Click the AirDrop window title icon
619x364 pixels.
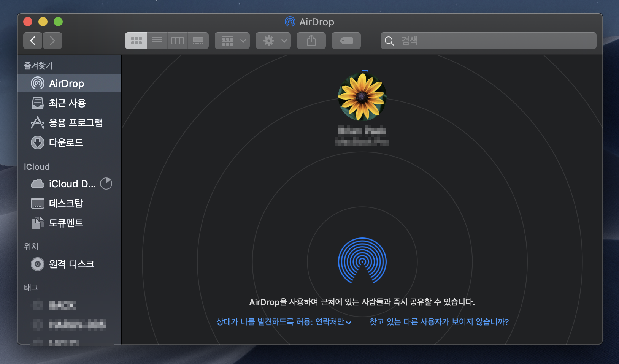(x=290, y=22)
